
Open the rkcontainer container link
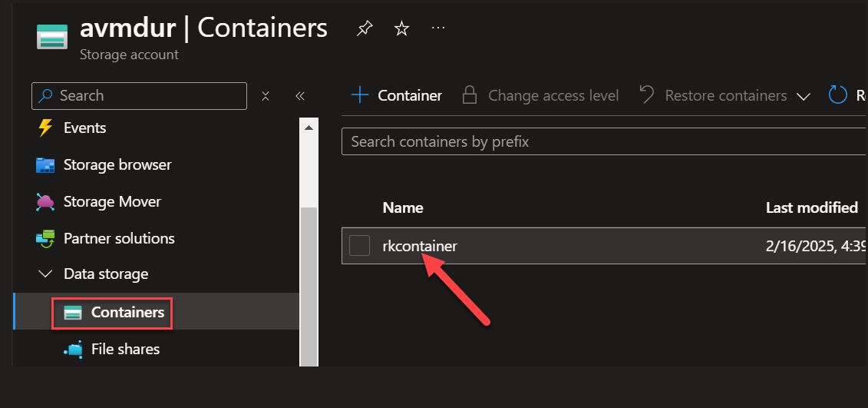pyautogui.click(x=420, y=246)
